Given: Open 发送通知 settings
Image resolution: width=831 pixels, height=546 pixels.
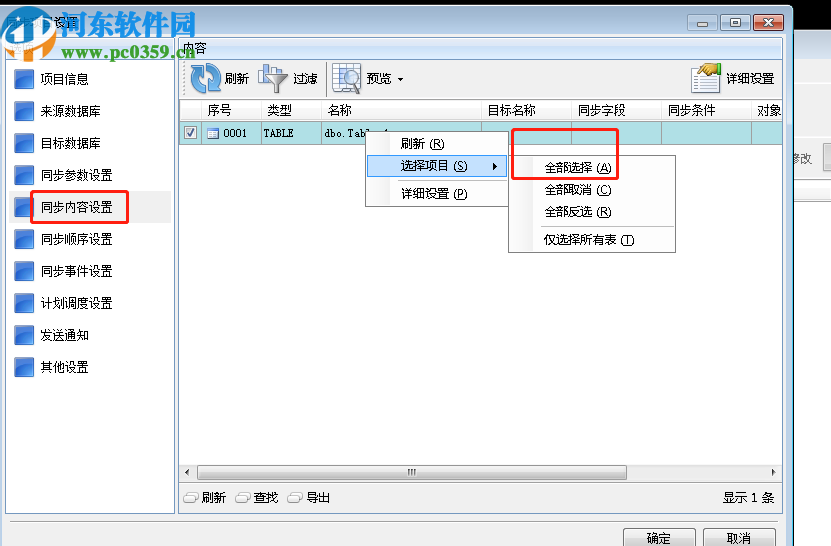Looking at the screenshot, I should tap(65, 335).
